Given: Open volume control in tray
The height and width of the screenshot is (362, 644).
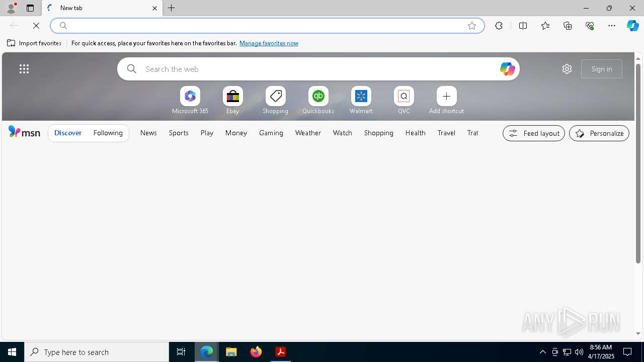Looking at the screenshot, I should point(579,352).
